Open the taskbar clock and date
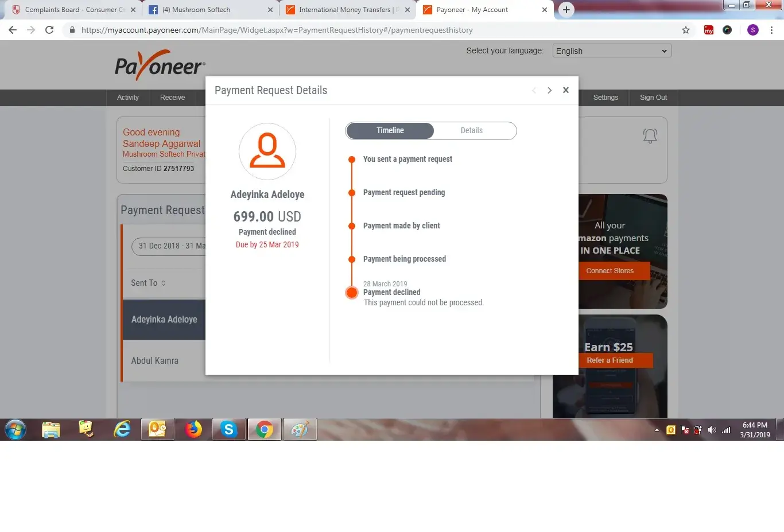The width and height of the screenshot is (784, 532). pyautogui.click(x=755, y=430)
